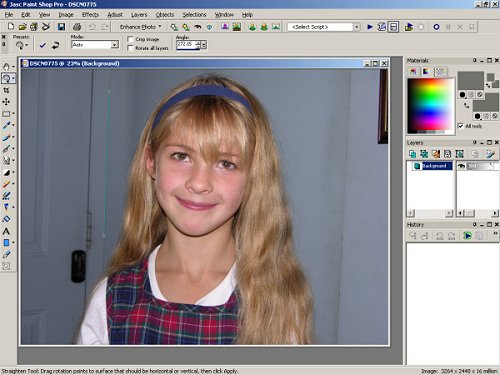Viewport: 500px width, 375px height.
Task: Click the Apply checkmark in tool options
Action: tap(42, 45)
